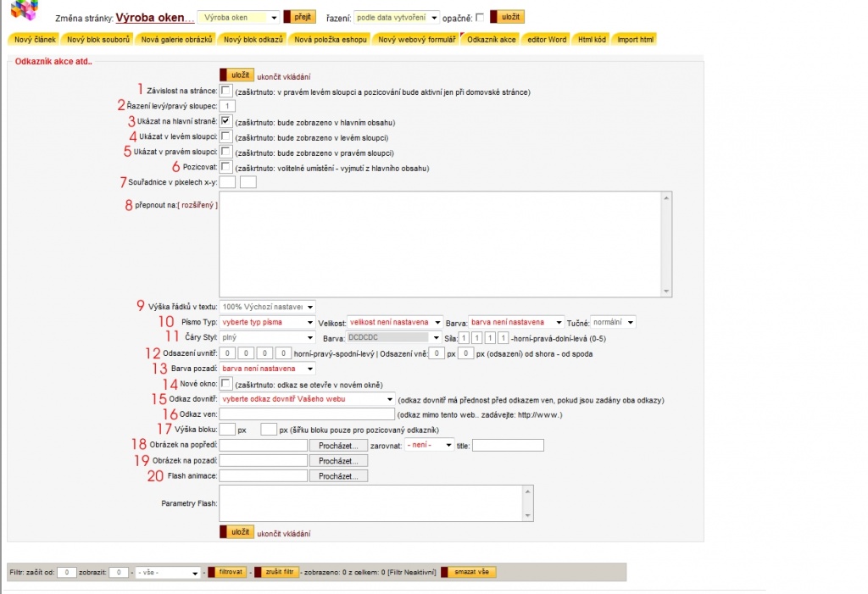This screenshot has height=594, width=868.
Task: Click inside the large text content area
Action: pyautogui.click(x=440, y=244)
